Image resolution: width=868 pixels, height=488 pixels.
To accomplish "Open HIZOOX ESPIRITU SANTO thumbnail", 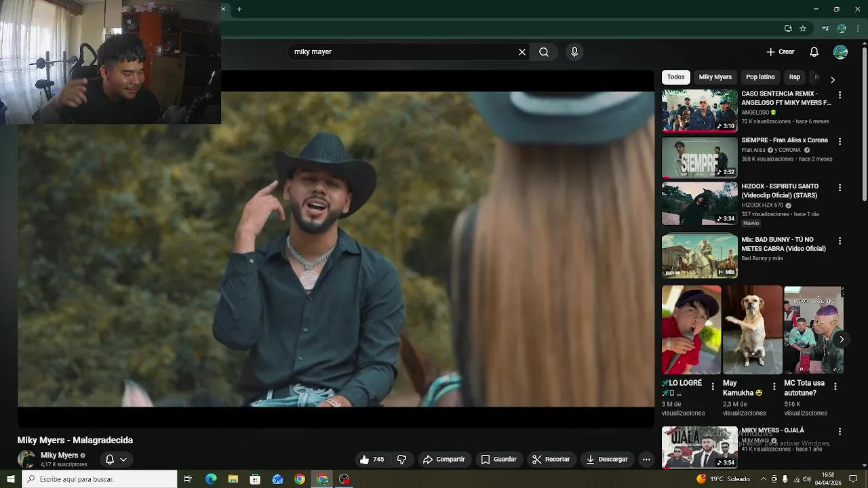I will [699, 203].
